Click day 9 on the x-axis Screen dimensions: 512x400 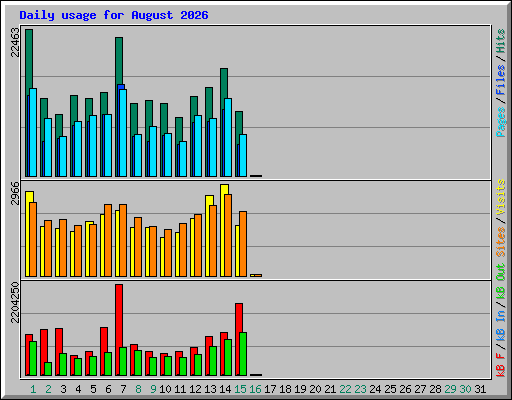[153, 389]
